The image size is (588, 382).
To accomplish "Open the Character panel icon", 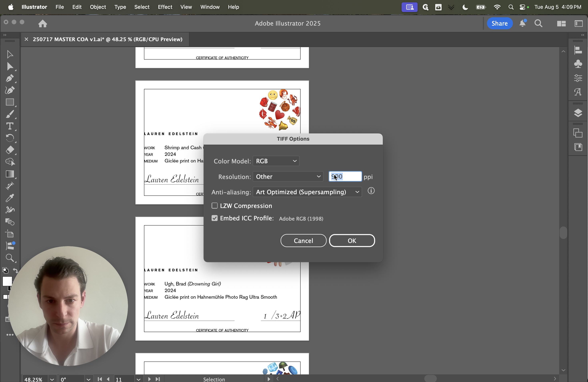I will point(578,92).
